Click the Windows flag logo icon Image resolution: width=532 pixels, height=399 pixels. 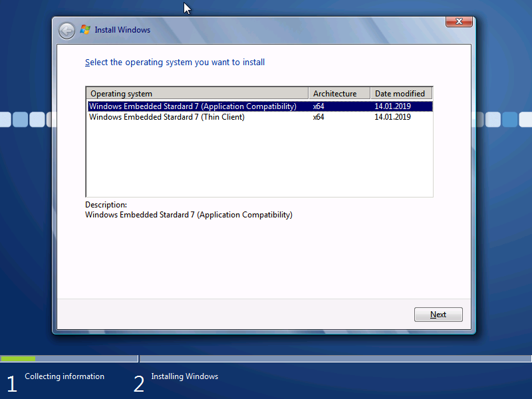coord(85,30)
